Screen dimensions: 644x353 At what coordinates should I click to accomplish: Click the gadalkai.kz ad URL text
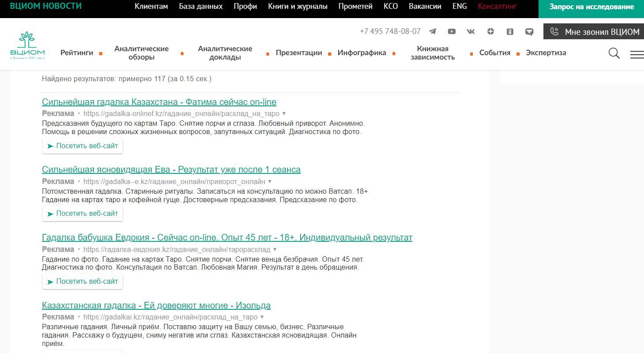tap(170, 317)
